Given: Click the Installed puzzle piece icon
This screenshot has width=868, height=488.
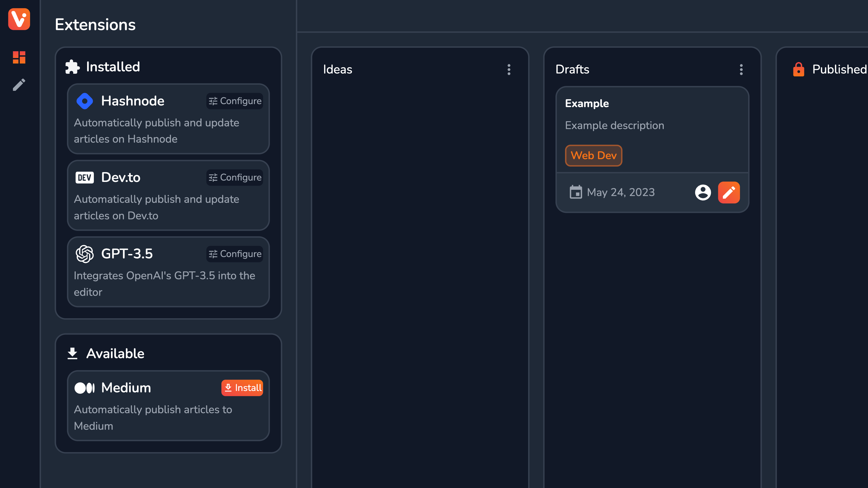Looking at the screenshot, I should [x=72, y=67].
